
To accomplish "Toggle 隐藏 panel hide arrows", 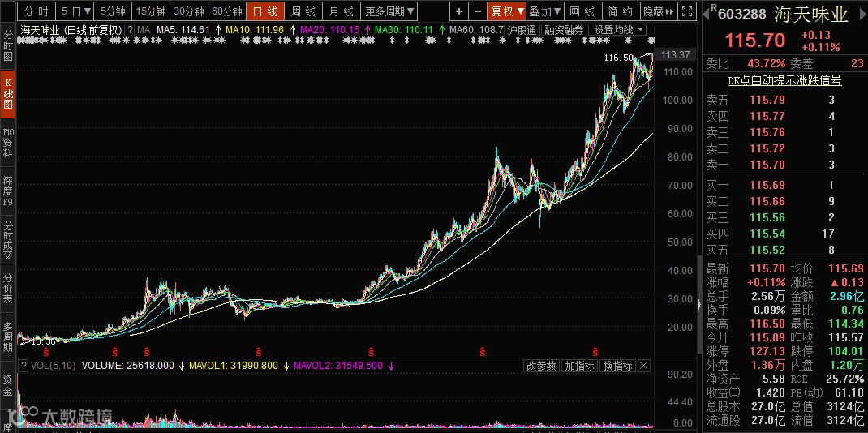I will pyautogui.click(x=658, y=11).
